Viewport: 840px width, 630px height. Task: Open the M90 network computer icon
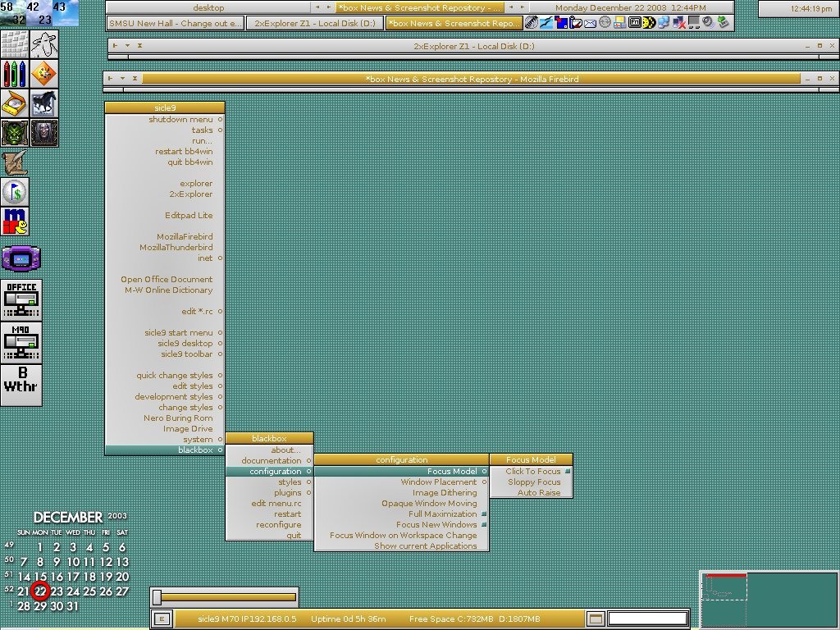(21, 343)
